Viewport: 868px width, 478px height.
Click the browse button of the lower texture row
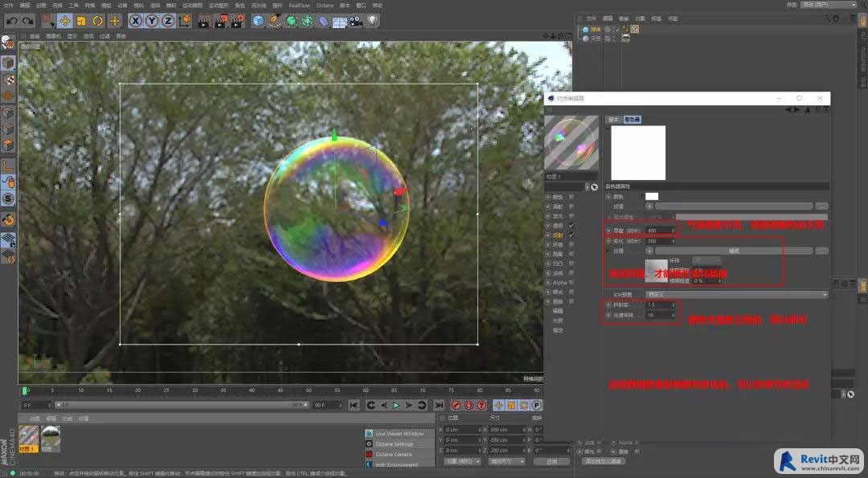[821, 251]
